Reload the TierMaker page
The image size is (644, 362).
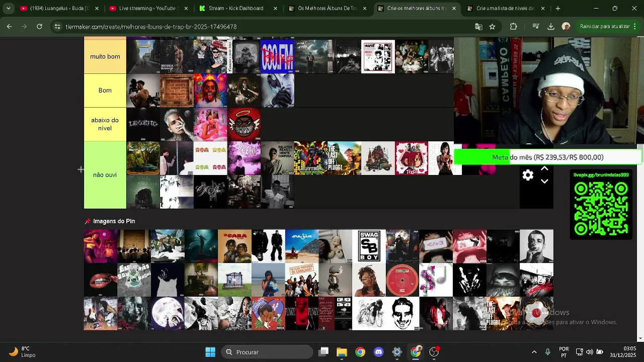(x=40, y=27)
